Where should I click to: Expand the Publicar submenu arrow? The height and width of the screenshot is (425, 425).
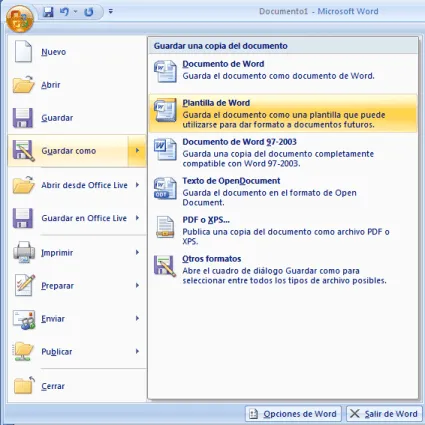point(137,351)
